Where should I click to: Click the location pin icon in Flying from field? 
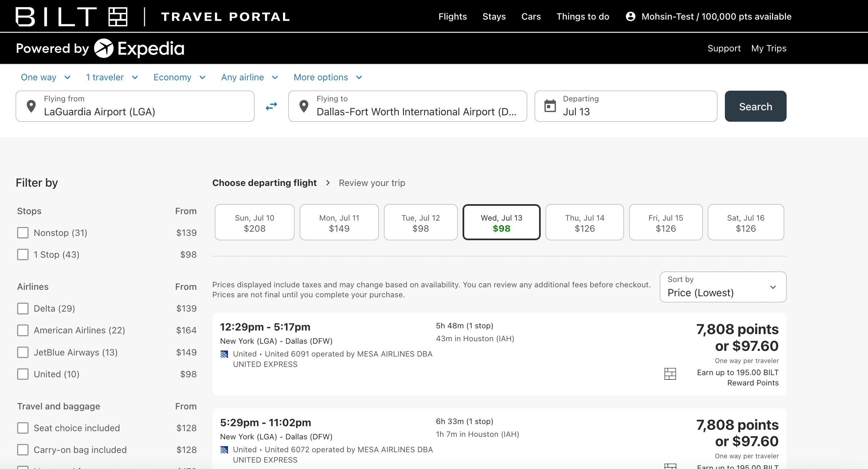tap(31, 106)
